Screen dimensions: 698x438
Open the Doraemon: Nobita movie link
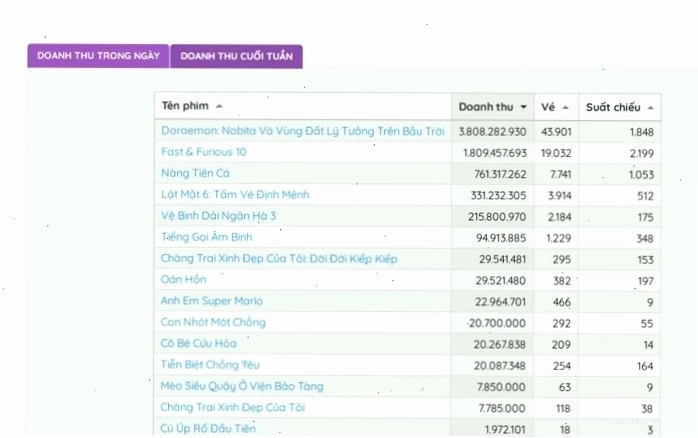pyautogui.click(x=303, y=131)
